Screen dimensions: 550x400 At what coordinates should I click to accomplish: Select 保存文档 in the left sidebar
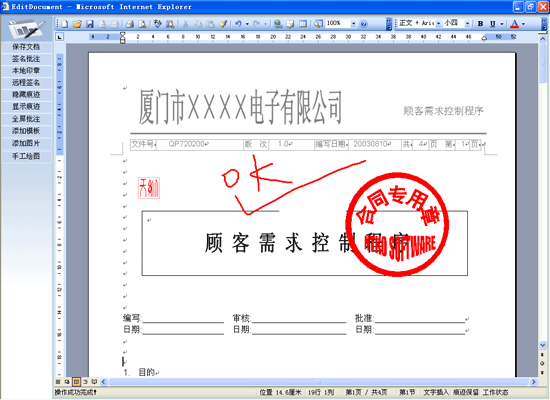coord(26,47)
